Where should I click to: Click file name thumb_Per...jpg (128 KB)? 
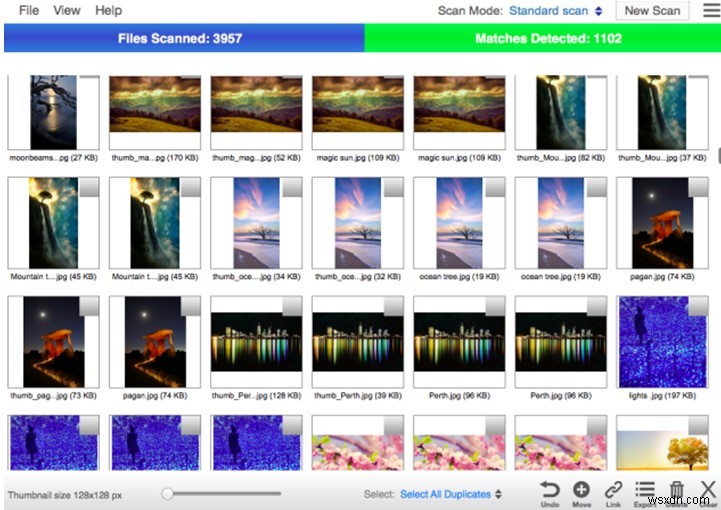(256, 396)
